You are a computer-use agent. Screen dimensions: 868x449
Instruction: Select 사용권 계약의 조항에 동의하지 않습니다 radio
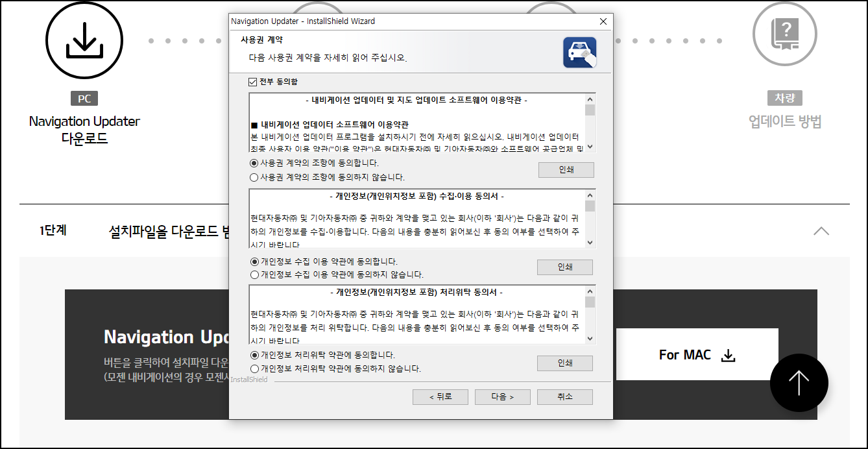tap(254, 177)
